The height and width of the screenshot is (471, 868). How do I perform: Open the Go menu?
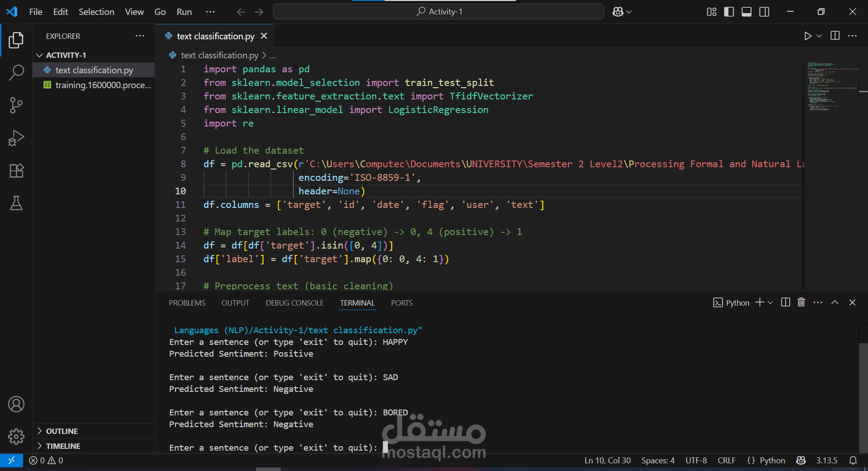pyautogui.click(x=160, y=12)
